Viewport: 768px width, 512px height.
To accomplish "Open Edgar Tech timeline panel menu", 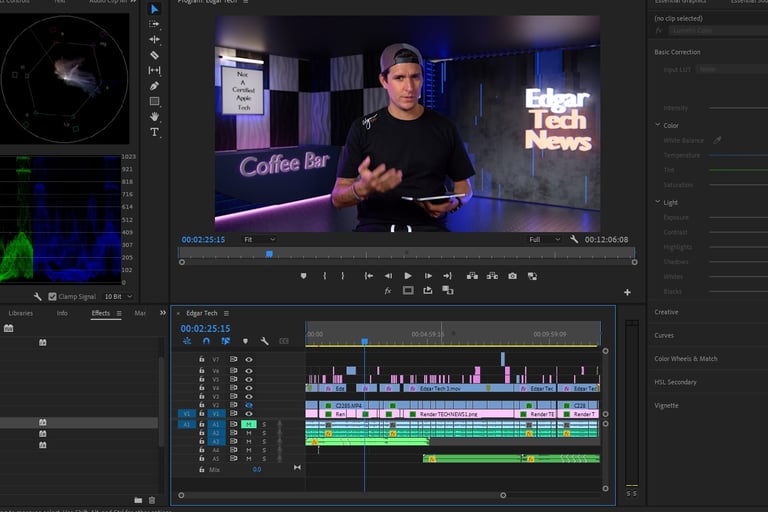I will click(x=226, y=314).
